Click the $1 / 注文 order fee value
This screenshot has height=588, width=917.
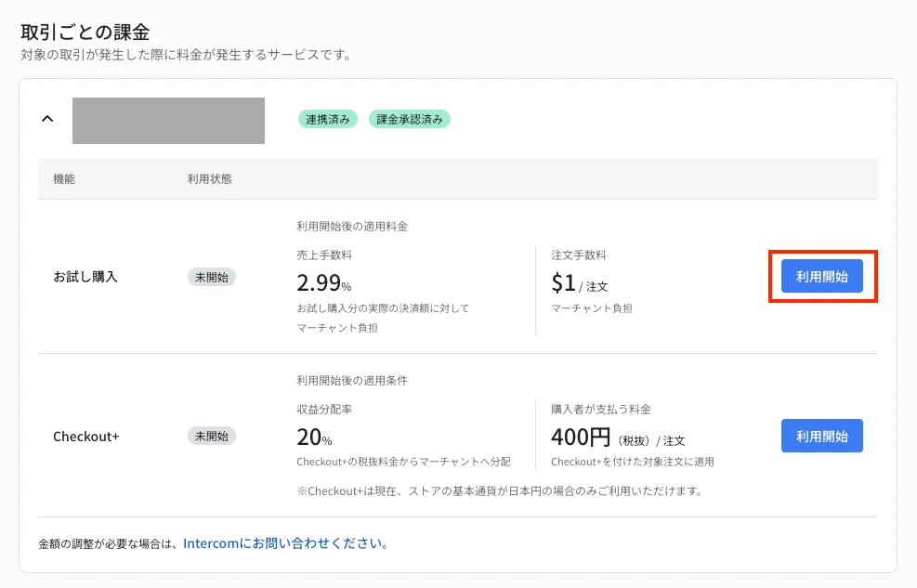tap(580, 283)
